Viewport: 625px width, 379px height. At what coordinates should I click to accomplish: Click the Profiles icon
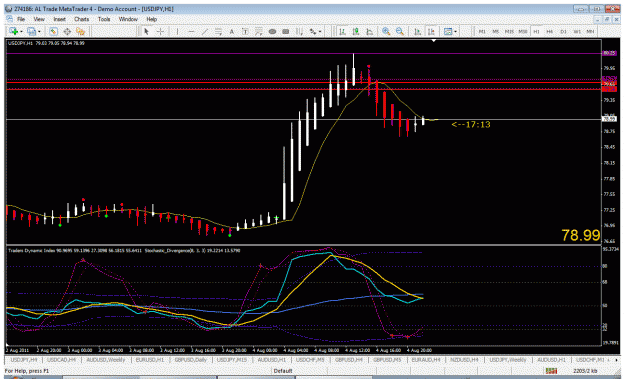pyautogui.click(x=31, y=31)
